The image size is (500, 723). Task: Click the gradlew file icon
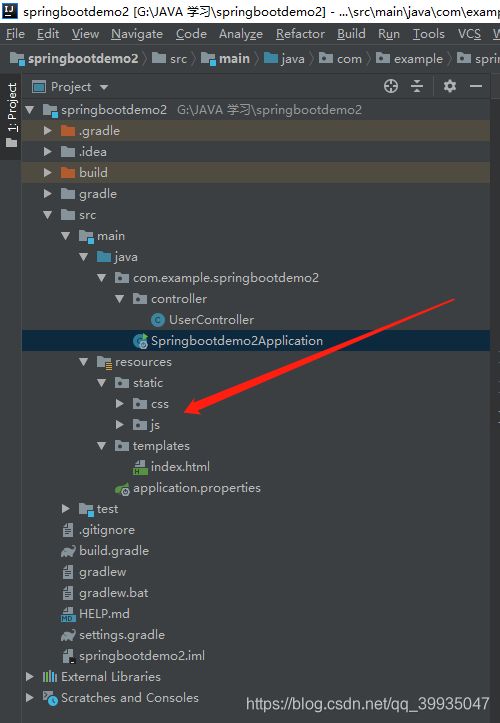(x=68, y=572)
